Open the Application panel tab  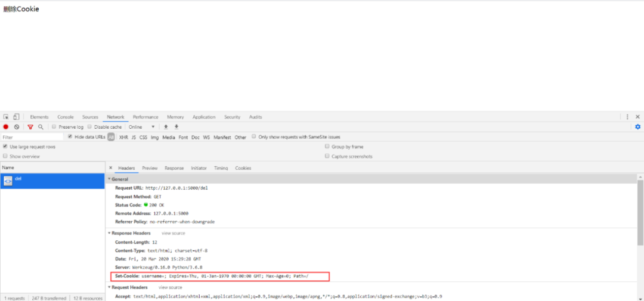[204, 117]
